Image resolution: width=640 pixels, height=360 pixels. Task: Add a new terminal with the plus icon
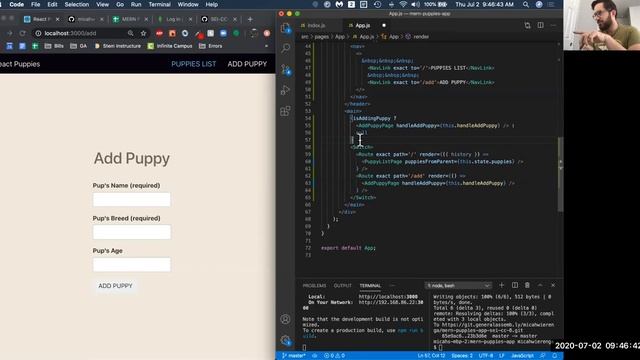(x=502, y=285)
